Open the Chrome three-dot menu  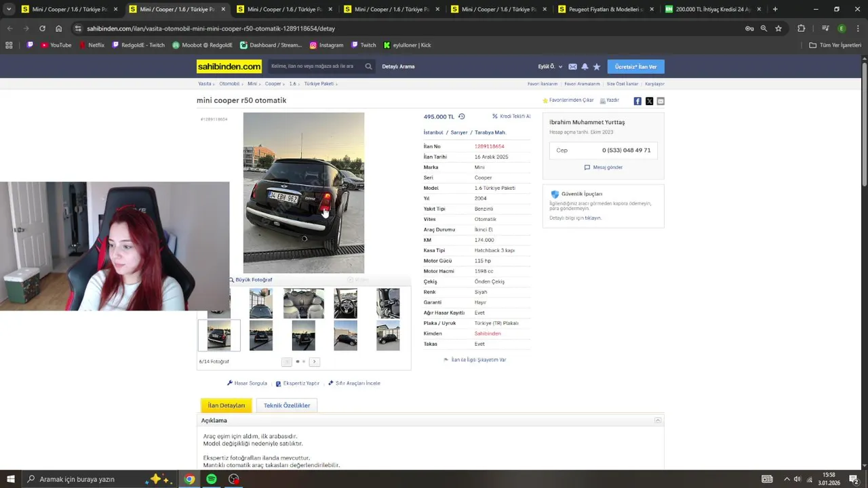pyautogui.click(x=856, y=28)
